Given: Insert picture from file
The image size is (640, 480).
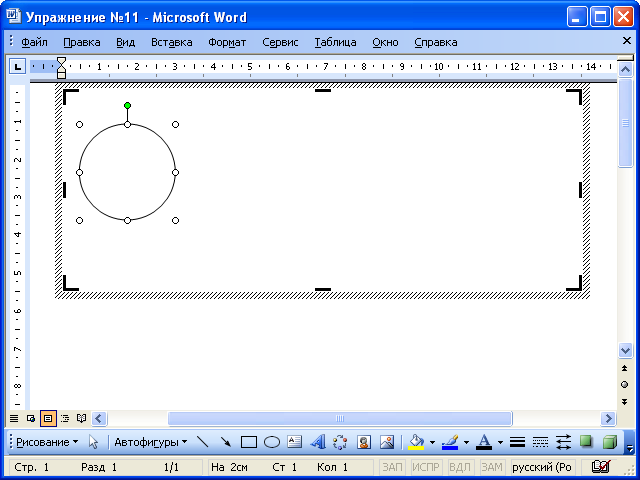Looking at the screenshot, I should click(x=387, y=442).
